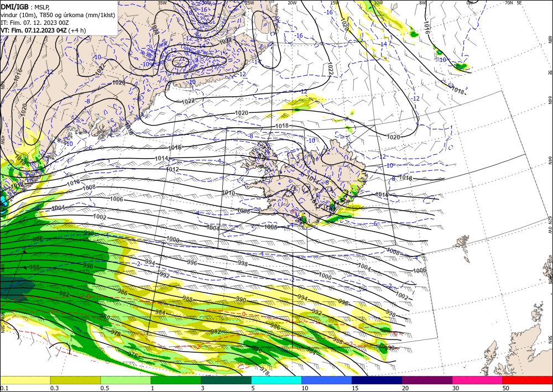Click the "IT: Fim. 07. 12. 2023 00Z" line
This screenshot has height=392, width=553.
tap(34, 22)
